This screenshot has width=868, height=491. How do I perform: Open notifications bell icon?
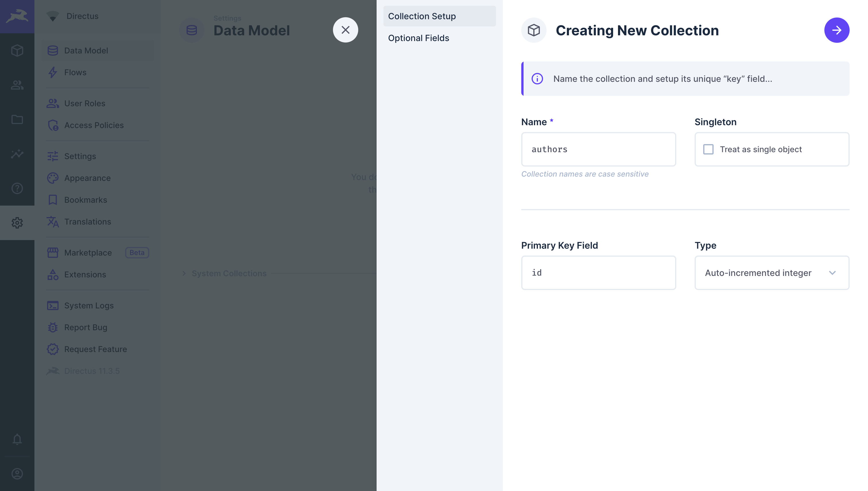[x=17, y=439]
